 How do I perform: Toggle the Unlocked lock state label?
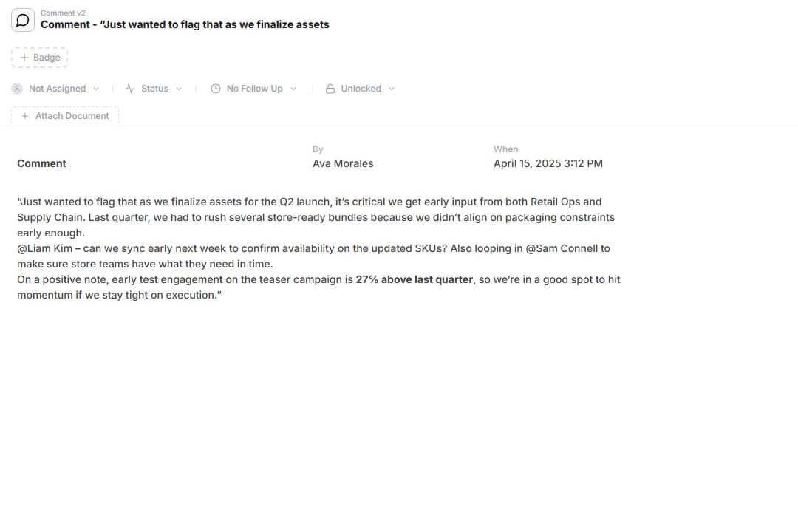[x=361, y=89]
